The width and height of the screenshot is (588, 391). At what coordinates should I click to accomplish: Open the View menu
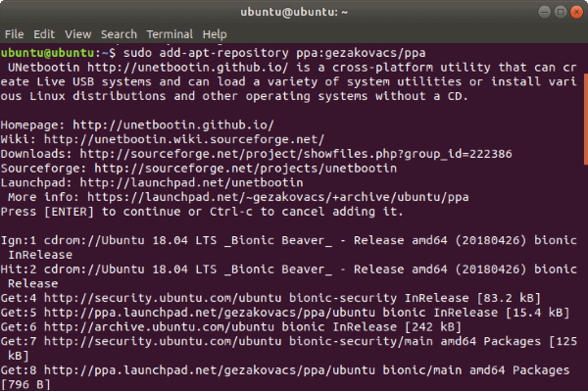(x=78, y=34)
